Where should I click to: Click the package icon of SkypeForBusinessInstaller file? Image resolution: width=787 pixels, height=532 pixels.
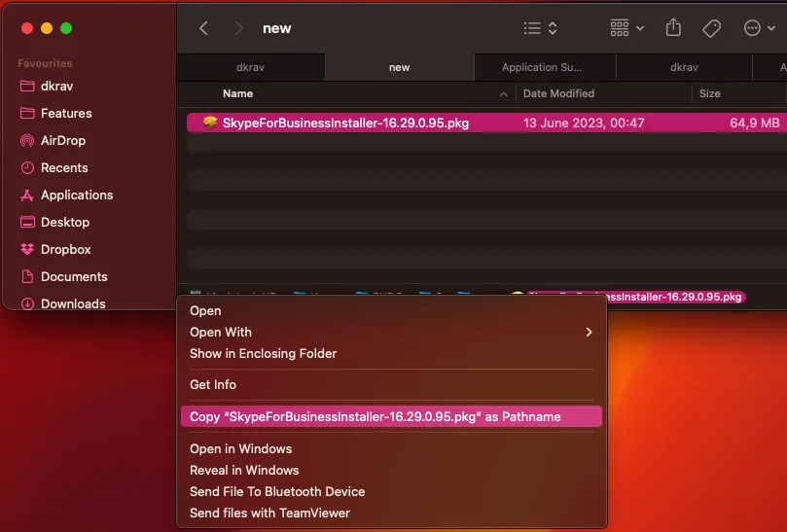coord(210,123)
